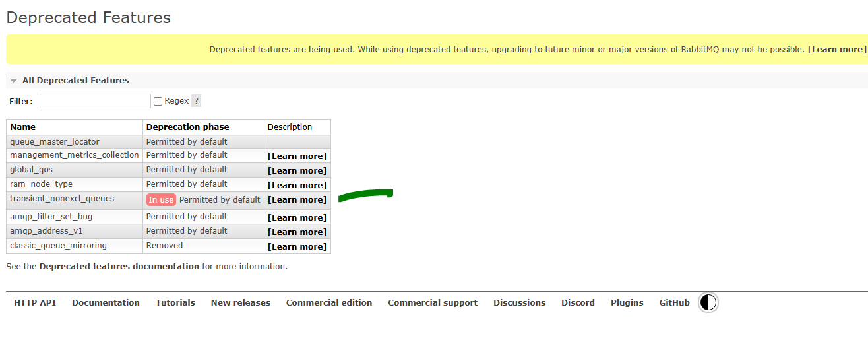Click the red In use badge

[162, 199]
